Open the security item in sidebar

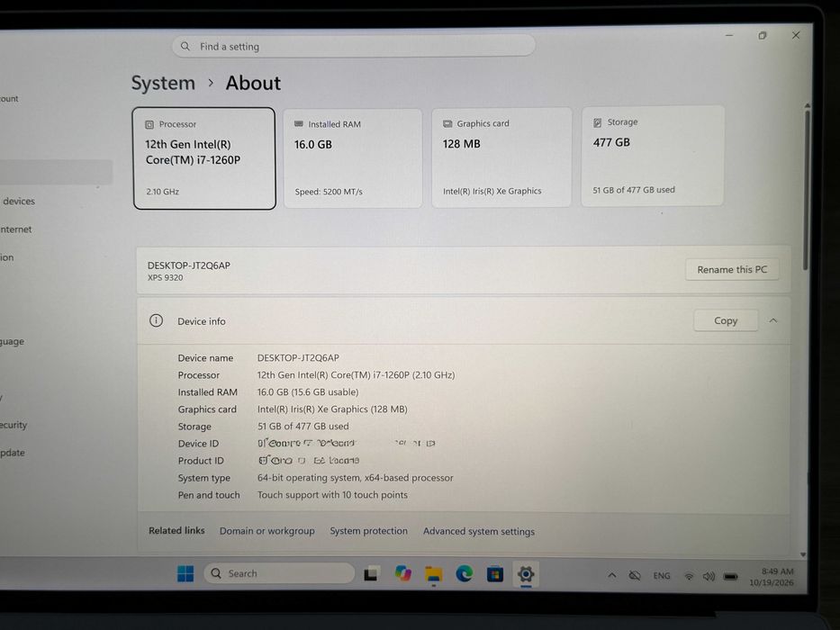(x=14, y=425)
